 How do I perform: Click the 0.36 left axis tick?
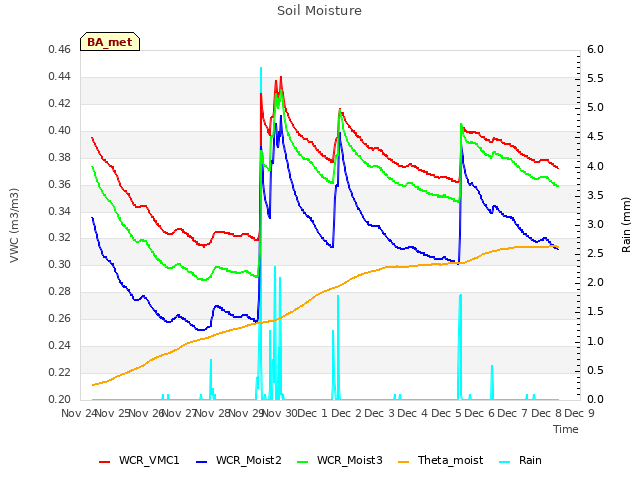point(60,184)
